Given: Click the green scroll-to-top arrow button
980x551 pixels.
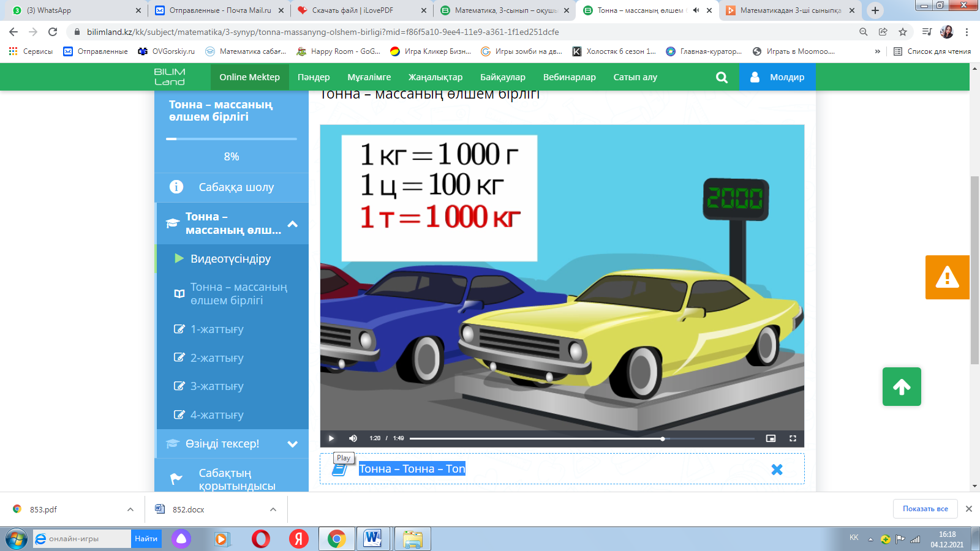Looking at the screenshot, I should [901, 386].
